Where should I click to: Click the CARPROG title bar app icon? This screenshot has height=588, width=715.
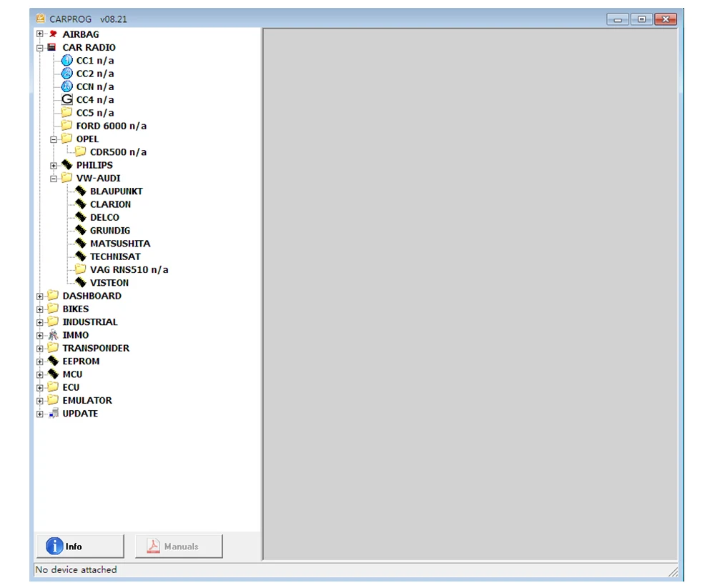pyautogui.click(x=41, y=19)
